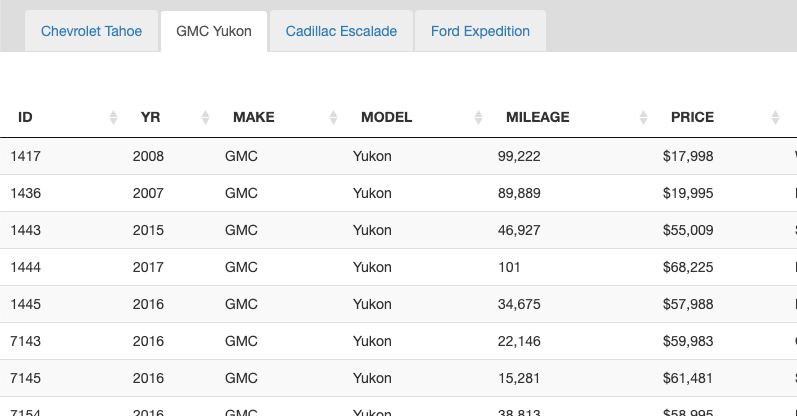Select the row with ID 1417
The width and height of the screenshot is (797, 416).
click(26, 156)
